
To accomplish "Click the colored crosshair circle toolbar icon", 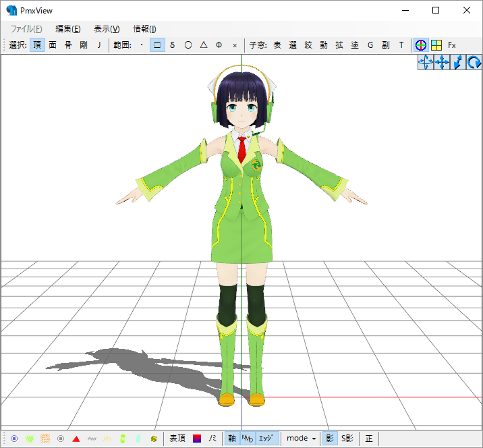I will [x=421, y=45].
